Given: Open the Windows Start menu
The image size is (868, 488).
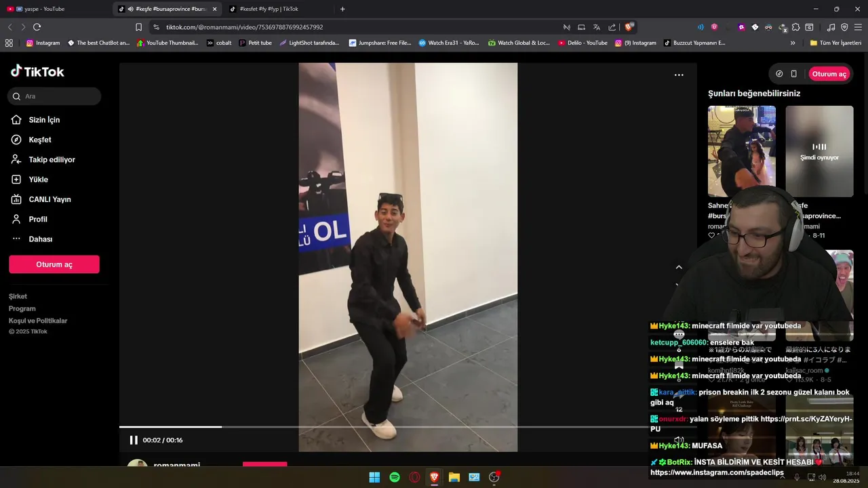Looking at the screenshot, I should point(374,477).
